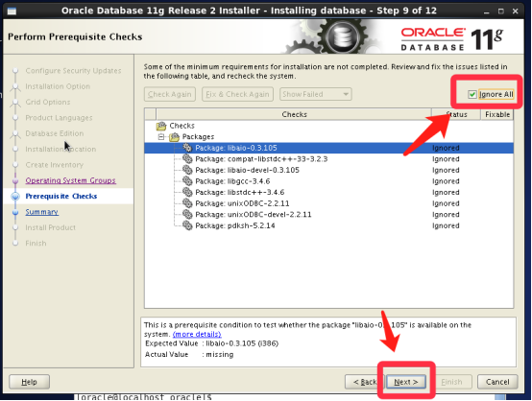Click the Fixable column header
This screenshot has width=532, height=401.
[497, 114]
